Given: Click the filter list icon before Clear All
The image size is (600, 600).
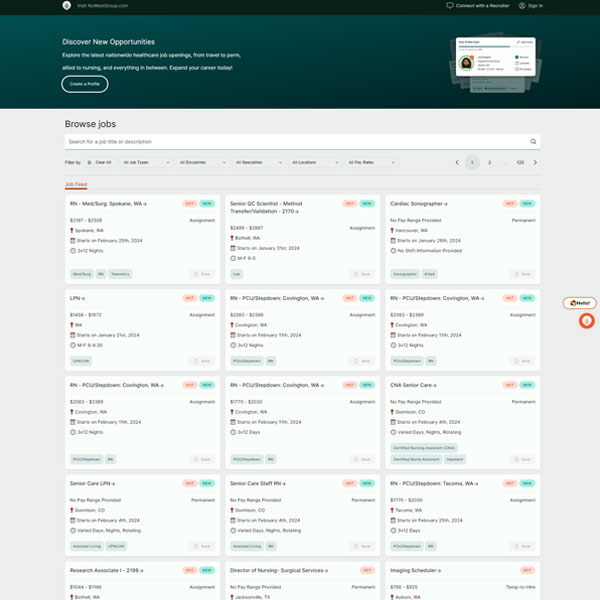Looking at the screenshot, I should 89,163.
